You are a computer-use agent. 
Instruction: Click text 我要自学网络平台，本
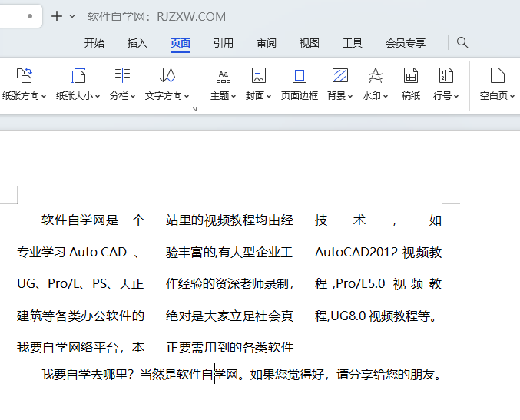tap(81, 348)
